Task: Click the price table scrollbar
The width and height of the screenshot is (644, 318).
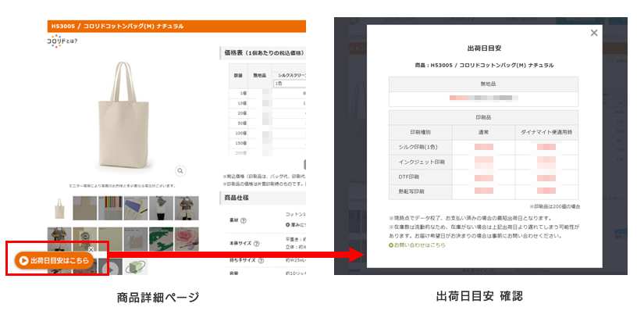Action: [304, 165]
